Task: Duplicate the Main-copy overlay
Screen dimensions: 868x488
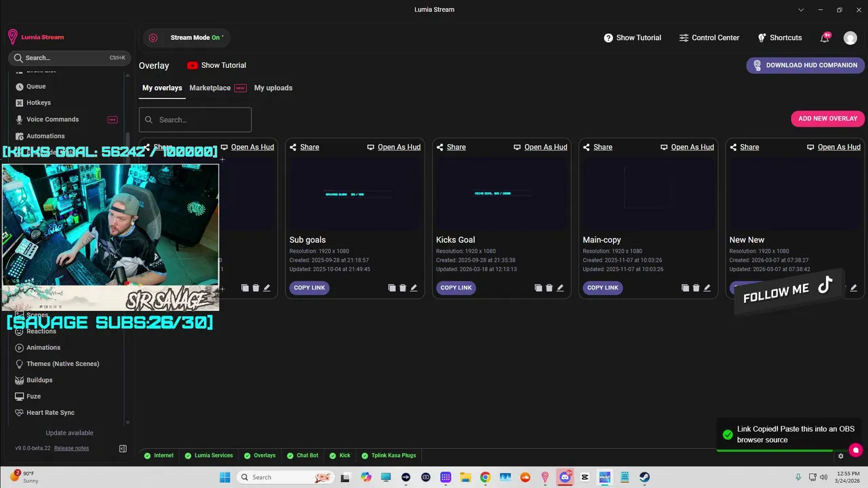Action: (x=685, y=288)
